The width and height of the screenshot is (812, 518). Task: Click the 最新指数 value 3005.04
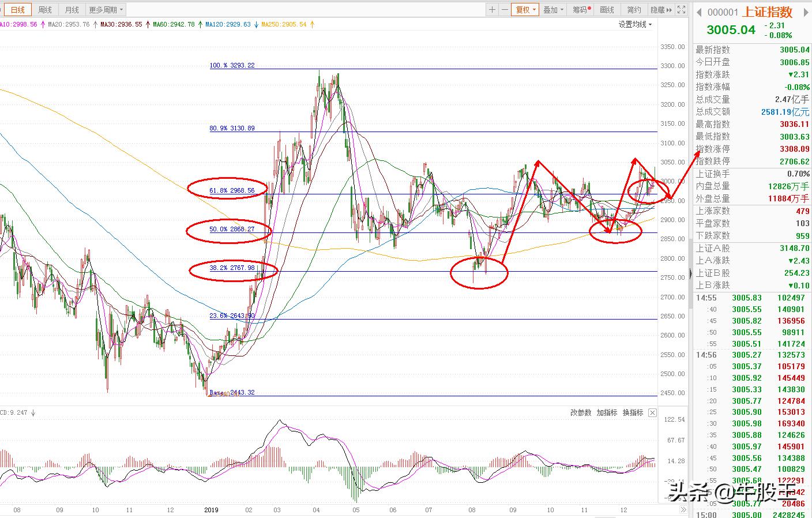pos(795,50)
